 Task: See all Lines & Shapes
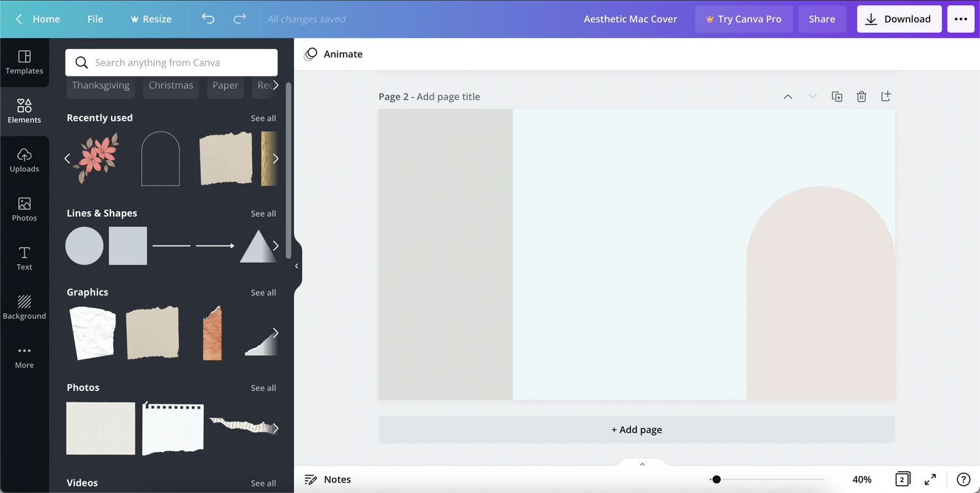pos(263,213)
